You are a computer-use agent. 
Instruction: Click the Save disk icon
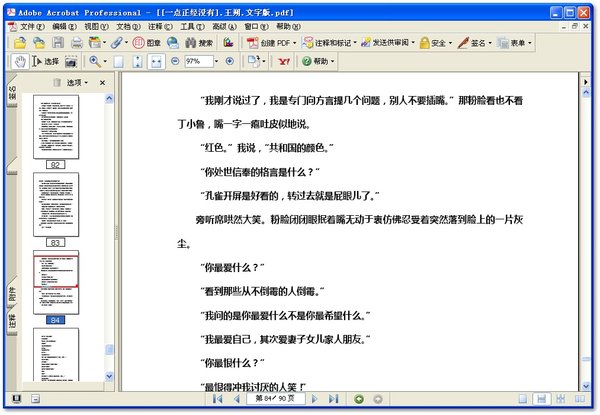[58, 43]
